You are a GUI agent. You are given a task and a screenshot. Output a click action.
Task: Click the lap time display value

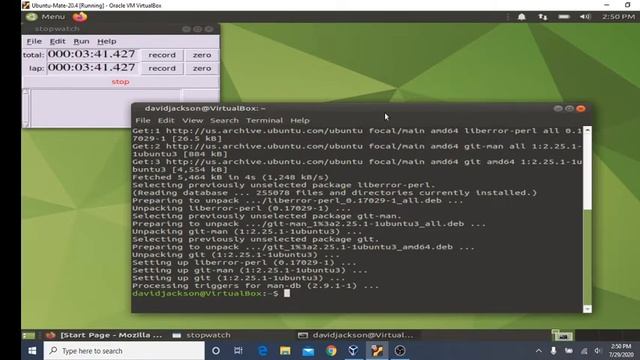[91, 67]
